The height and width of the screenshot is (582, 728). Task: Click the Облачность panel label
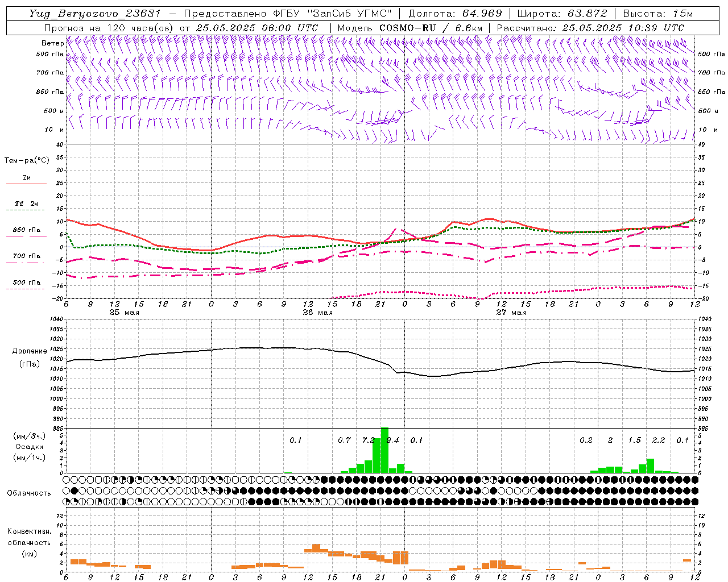click(29, 493)
